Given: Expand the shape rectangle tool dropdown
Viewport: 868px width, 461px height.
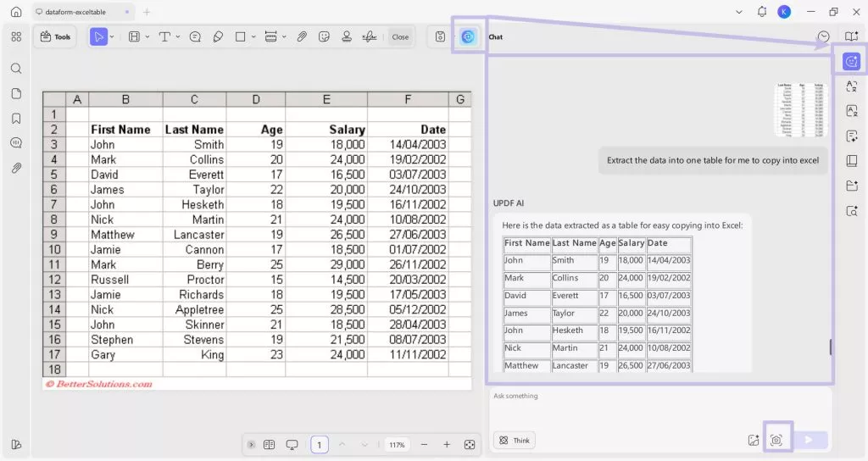Looking at the screenshot, I should [253, 36].
